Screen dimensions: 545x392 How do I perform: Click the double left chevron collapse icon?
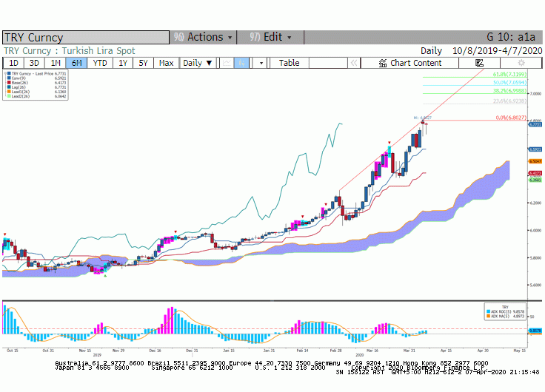pos(354,63)
